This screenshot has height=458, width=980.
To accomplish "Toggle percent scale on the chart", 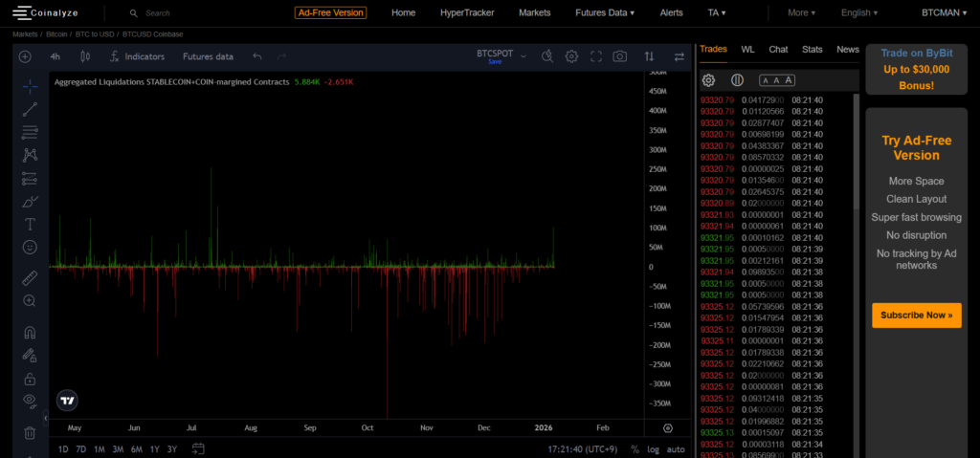I will (x=635, y=449).
